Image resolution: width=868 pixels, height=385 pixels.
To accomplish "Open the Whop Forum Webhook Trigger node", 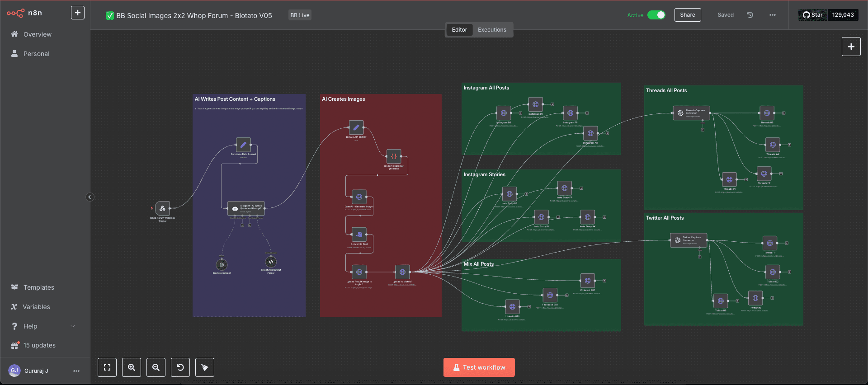I will pos(163,208).
